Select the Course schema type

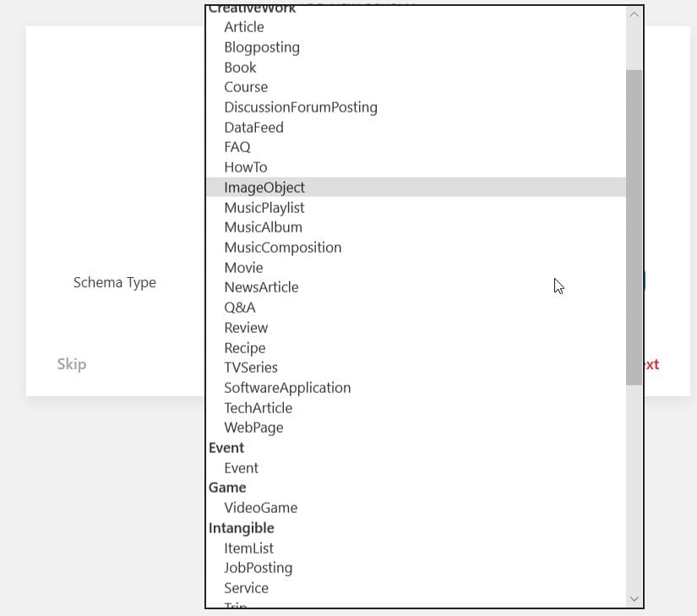pyautogui.click(x=246, y=87)
